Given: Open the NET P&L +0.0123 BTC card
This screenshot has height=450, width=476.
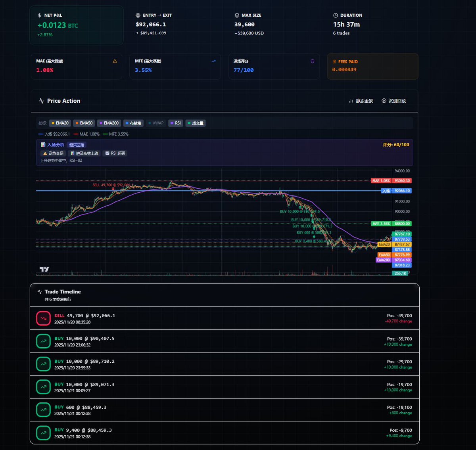Looking at the screenshot, I should click(77, 25).
